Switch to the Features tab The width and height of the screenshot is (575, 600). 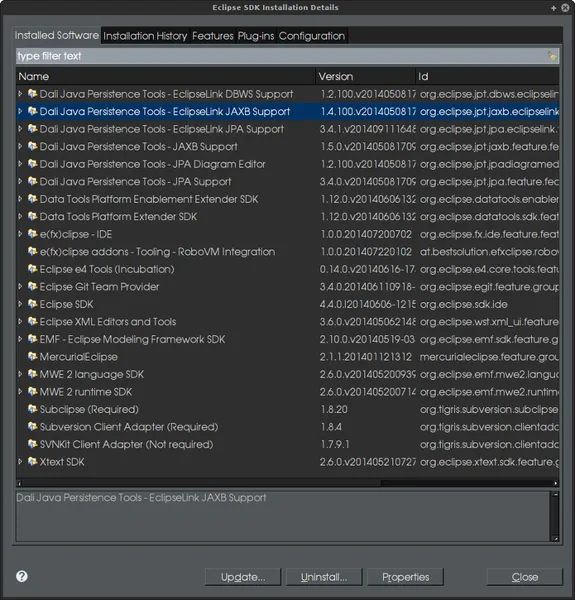tap(213, 36)
